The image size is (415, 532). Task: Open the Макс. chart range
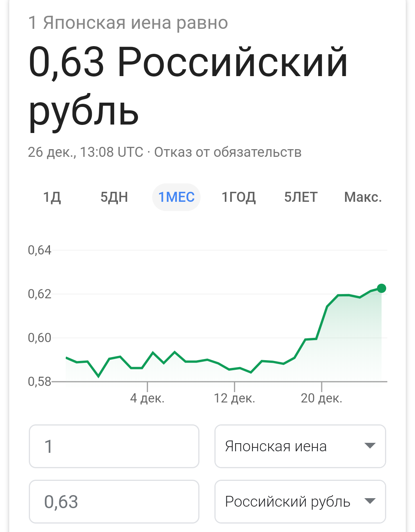pyautogui.click(x=363, y=197)
